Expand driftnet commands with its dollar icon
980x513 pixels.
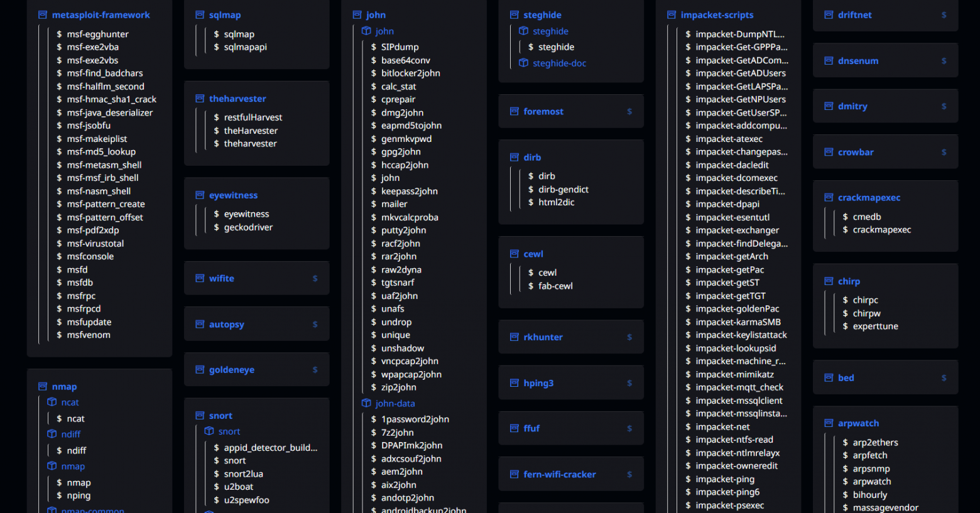[x=944, y=15]
